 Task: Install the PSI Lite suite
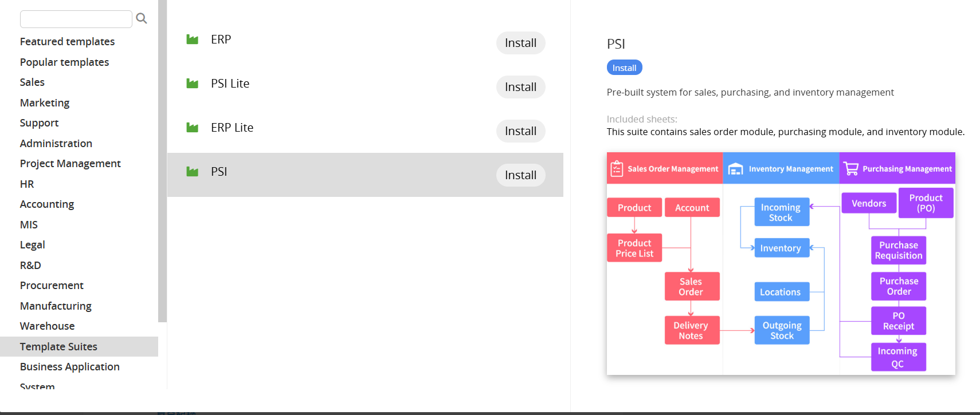click(520, 87)
